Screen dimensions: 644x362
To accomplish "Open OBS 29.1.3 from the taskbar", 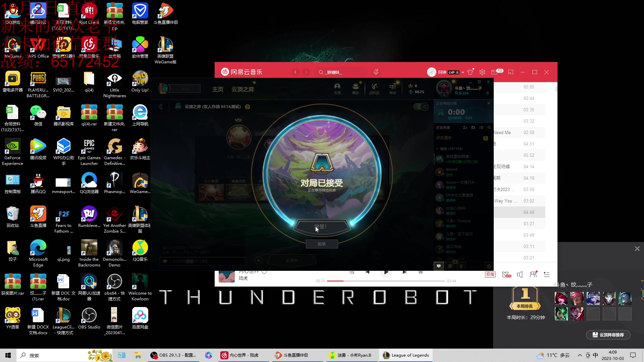I will pos(174,355).
